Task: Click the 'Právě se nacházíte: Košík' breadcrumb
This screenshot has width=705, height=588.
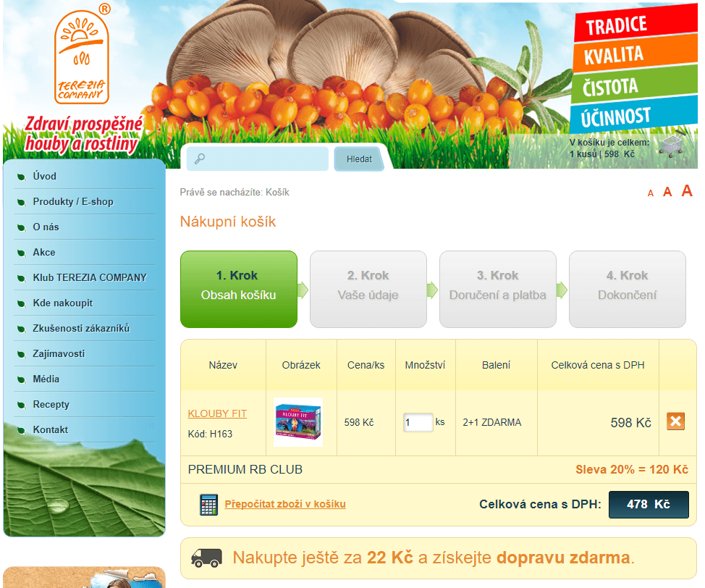Action: 235,192
